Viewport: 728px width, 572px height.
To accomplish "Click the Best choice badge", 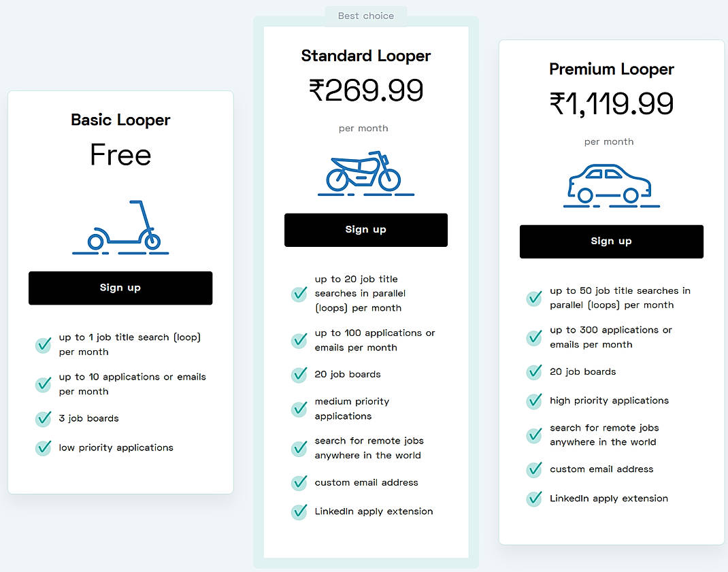I will (x=366, y=15).
